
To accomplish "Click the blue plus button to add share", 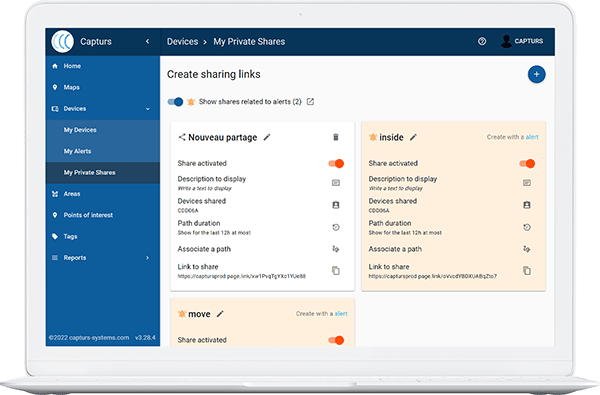I will [x=536, y=74].
